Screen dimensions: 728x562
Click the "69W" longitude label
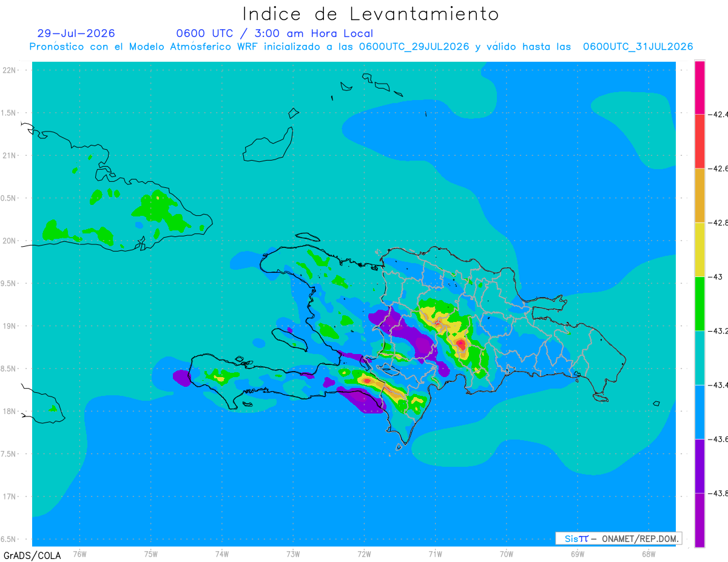pos(577,553)
